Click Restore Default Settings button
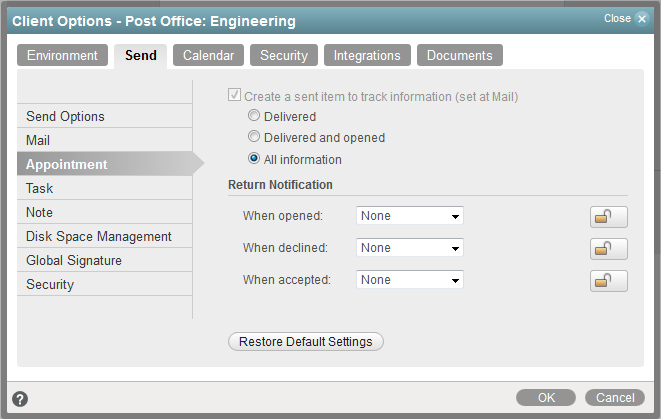This screenshot has height=419, width=661. tap(305, 342)
